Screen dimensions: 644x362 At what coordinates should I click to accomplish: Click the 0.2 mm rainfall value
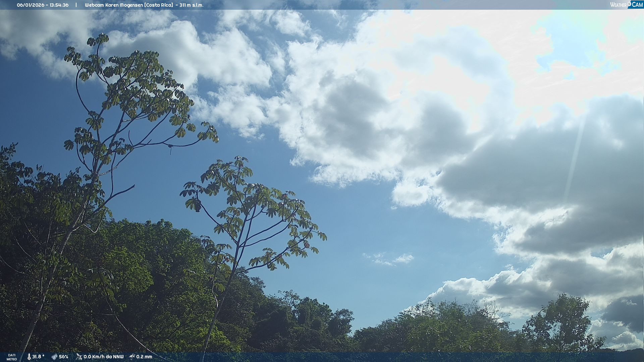pos(144,357)
